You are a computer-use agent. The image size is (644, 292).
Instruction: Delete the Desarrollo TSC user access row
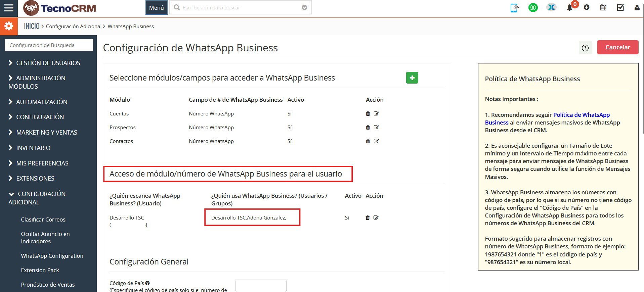[x=368, y=218]
